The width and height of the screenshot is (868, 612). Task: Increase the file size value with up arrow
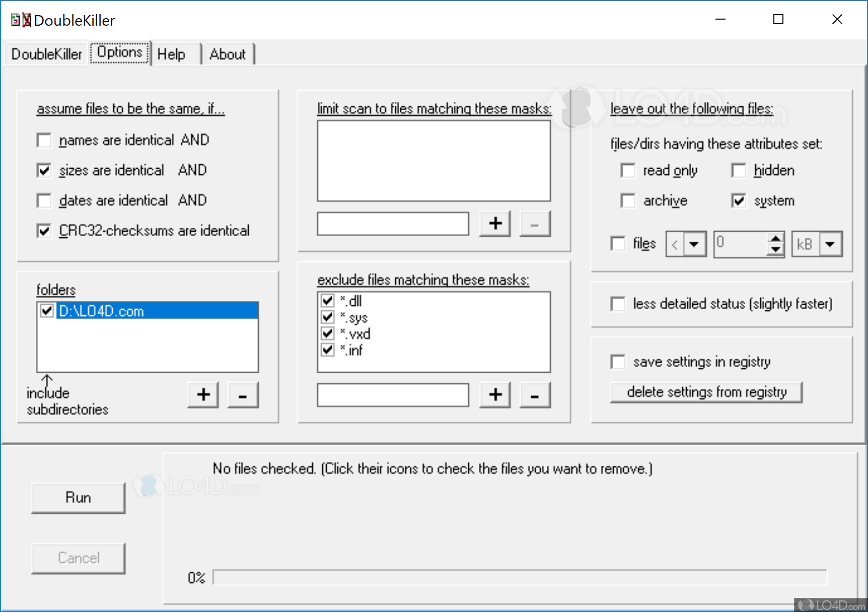776,239
